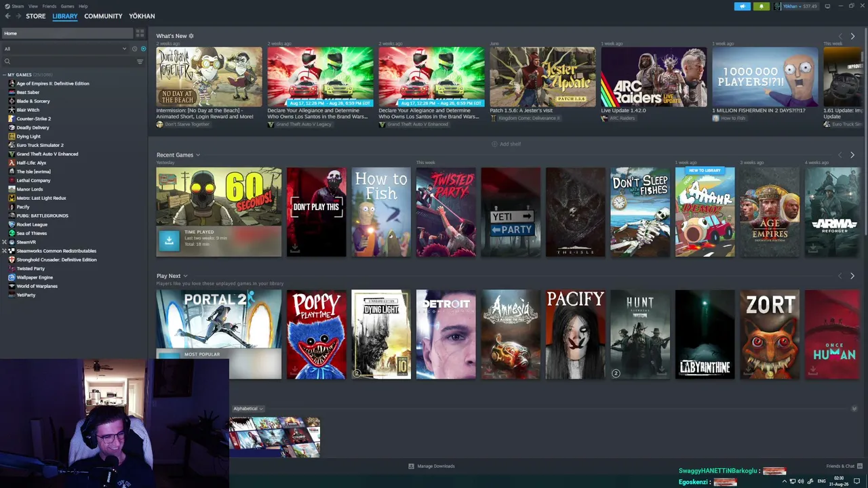Open the ZORT game cover

pyautogui.click(x=770, y=334)
